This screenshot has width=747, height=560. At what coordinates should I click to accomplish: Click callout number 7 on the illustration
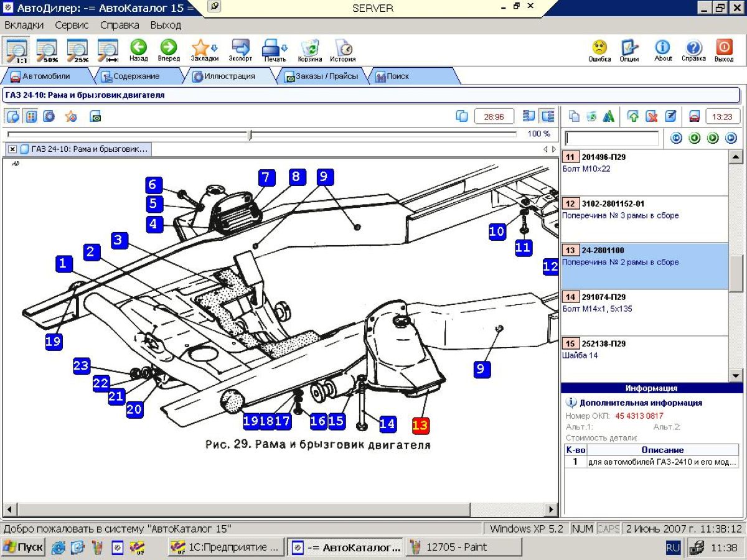266,178
